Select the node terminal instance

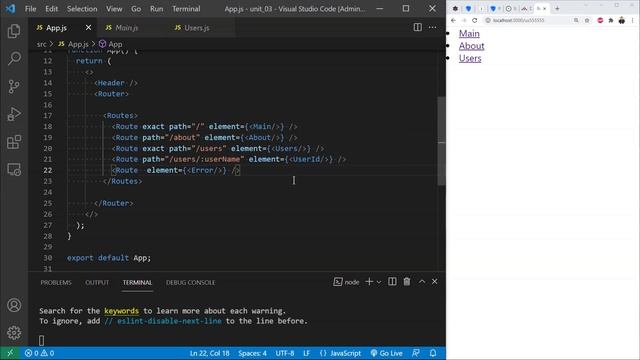347,282
